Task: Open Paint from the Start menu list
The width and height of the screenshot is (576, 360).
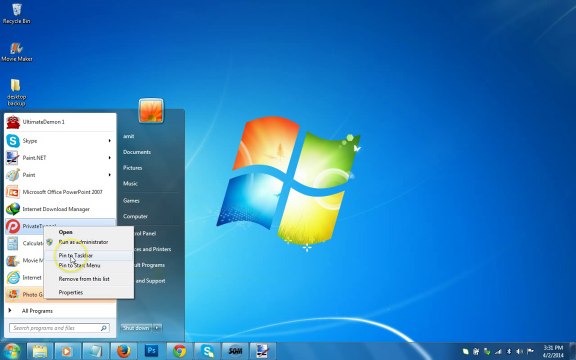Action: click(60, 175)
